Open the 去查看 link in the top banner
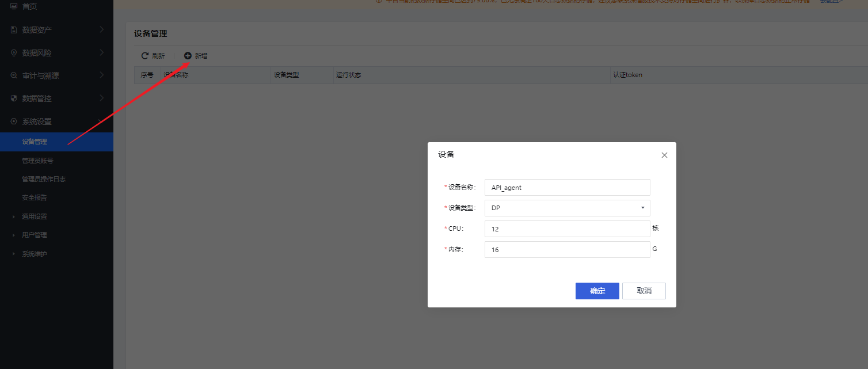Screen dimensions: 868x369 (x=829, y=2)
